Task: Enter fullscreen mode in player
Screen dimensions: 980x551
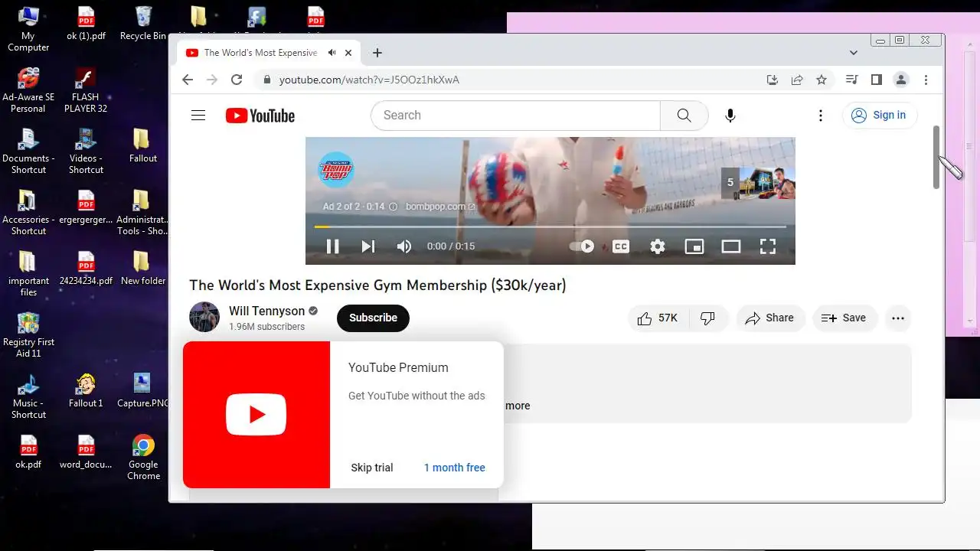Action: click(x=768, y=246)
